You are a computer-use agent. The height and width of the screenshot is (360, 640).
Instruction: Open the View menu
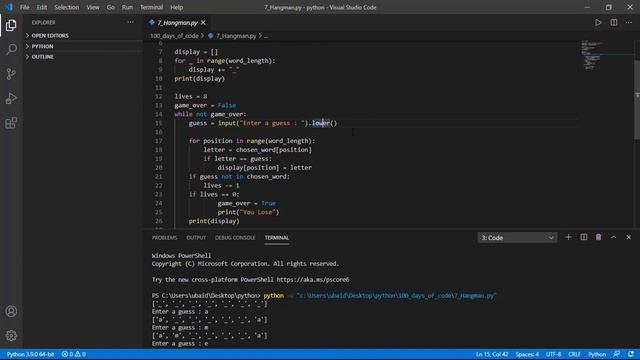click(x=93, y=7)
